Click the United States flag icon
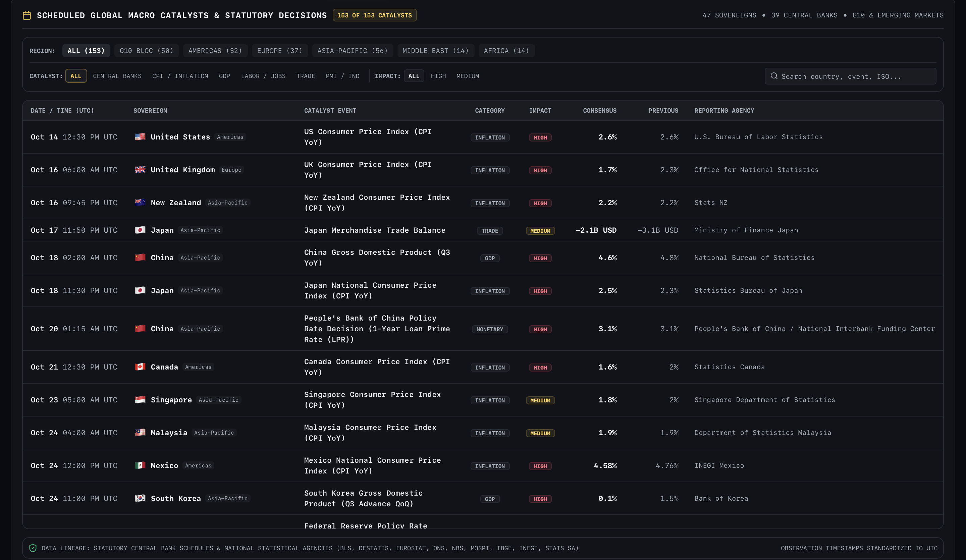966x560 pixels. (140, 136)
